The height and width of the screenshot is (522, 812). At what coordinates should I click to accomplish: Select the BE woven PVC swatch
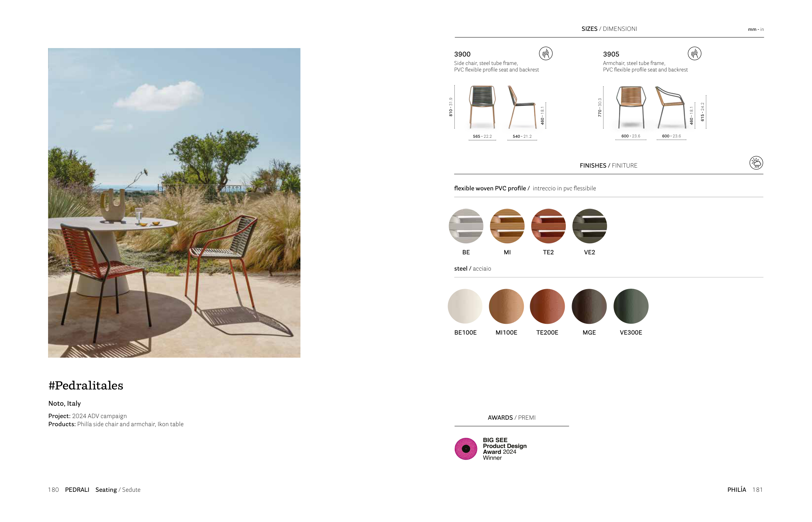point(466,226)
